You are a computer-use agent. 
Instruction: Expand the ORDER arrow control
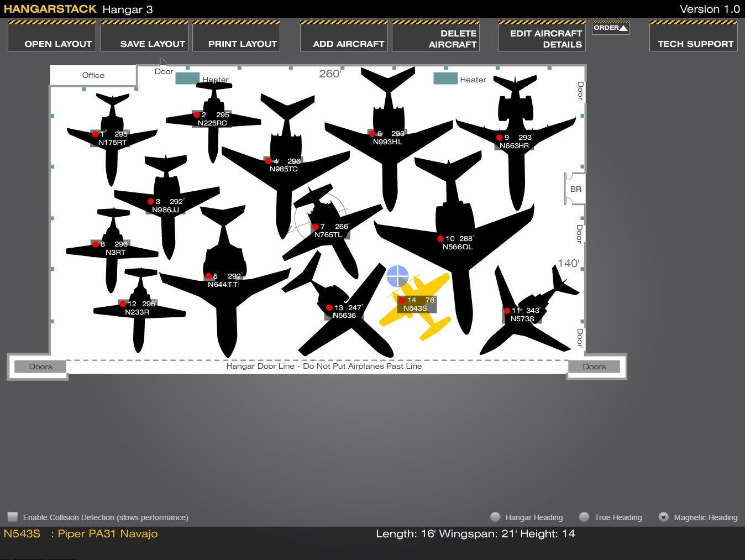[611, 28]
